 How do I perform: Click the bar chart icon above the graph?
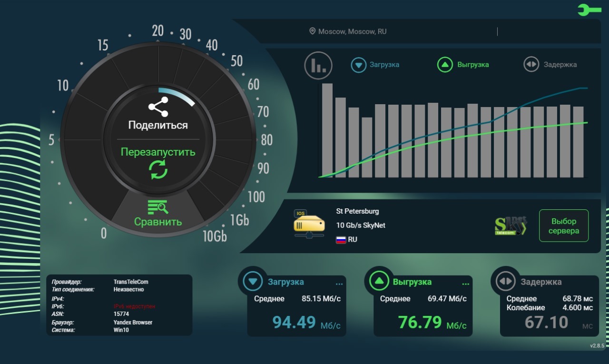click(318, 65)
